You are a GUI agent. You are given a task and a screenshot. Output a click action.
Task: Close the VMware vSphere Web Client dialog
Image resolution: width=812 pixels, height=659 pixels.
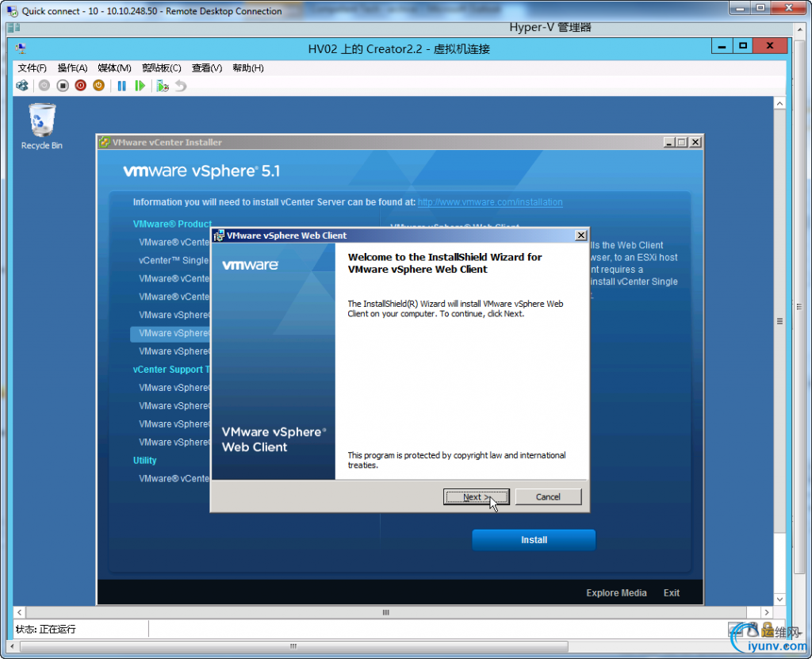pos(581,236)
